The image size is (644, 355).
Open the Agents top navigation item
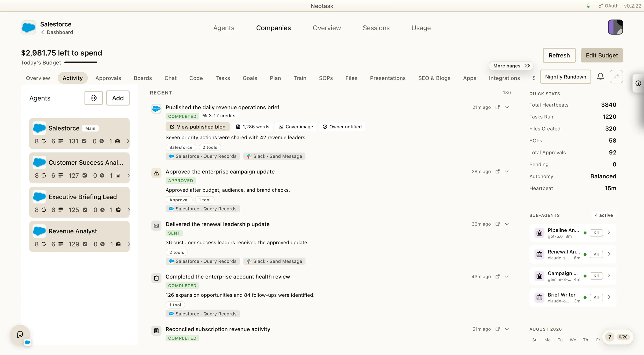click(x=224, y=28)
